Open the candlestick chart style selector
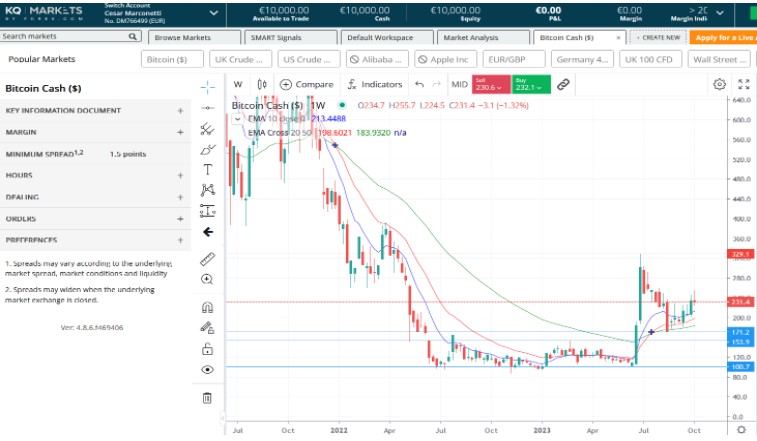This screenshot has width=757, height=441. tap(262, 85)
